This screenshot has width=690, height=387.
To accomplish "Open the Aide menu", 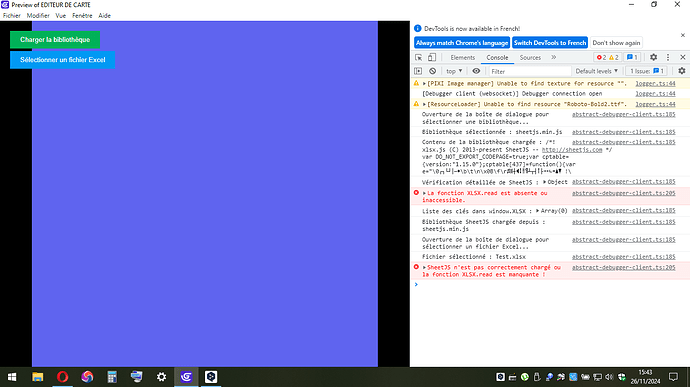I will coord(104,15).
